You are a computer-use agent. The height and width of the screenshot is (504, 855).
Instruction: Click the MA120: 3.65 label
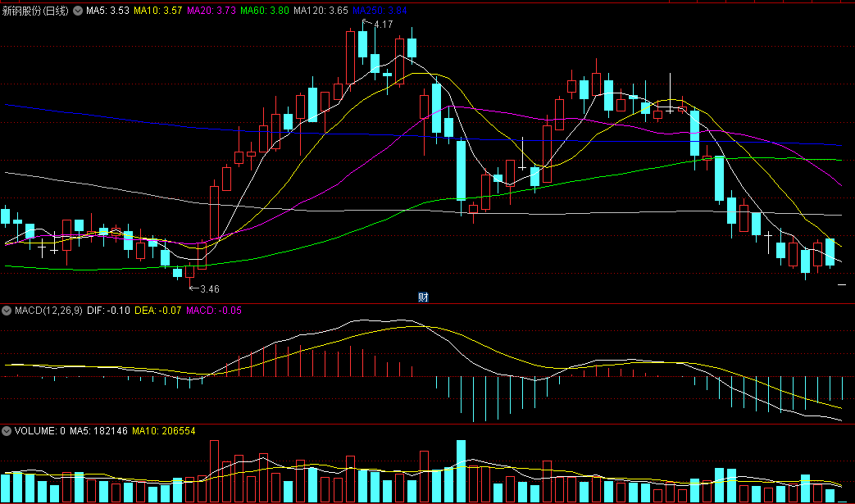point(321,11)
